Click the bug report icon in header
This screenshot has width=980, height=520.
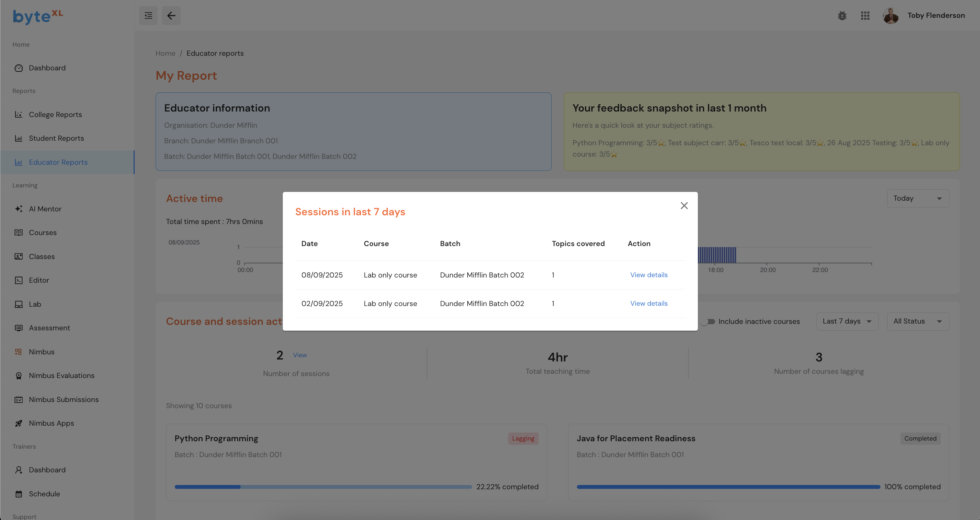click(842, 16)
